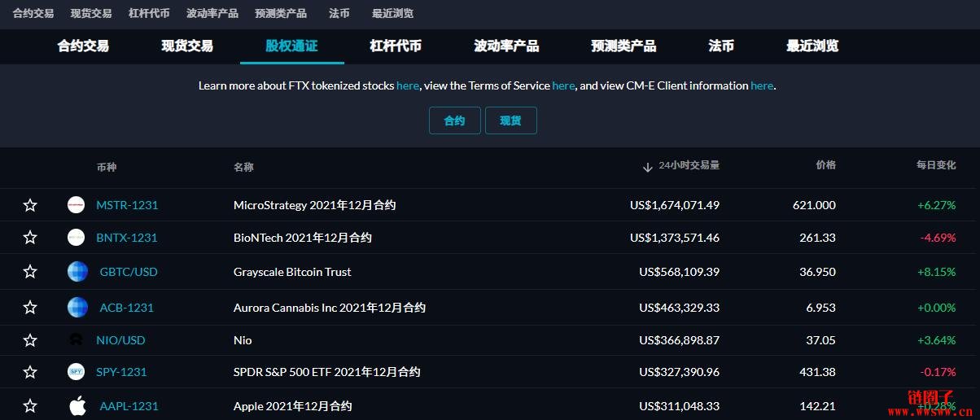Click the ACB-1231 coin icon
The height and width of the screenshot is (420, 980).
tap(77, 308)
